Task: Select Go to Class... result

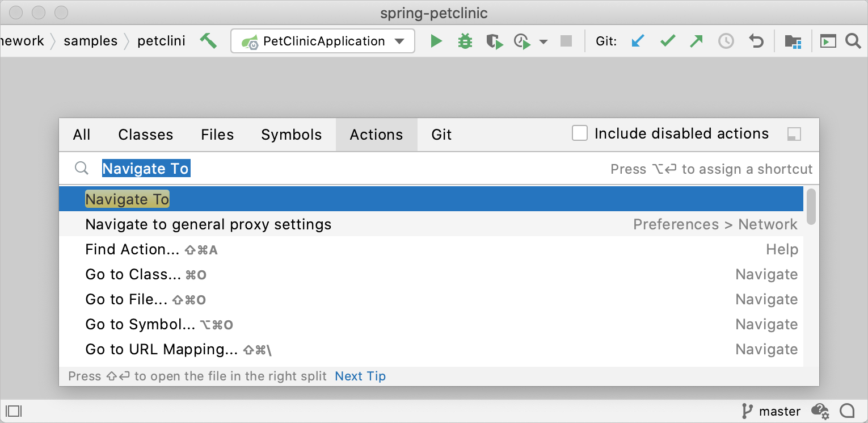Action: coord(431,274)
